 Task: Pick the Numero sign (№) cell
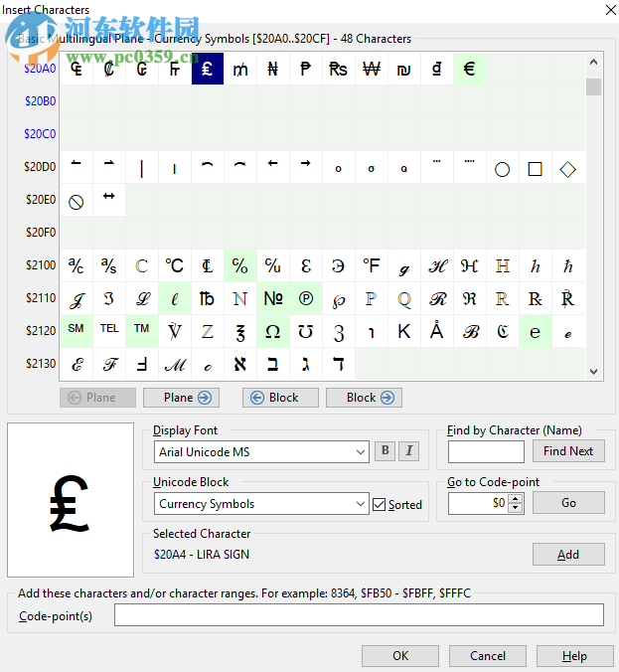(273, 298)
